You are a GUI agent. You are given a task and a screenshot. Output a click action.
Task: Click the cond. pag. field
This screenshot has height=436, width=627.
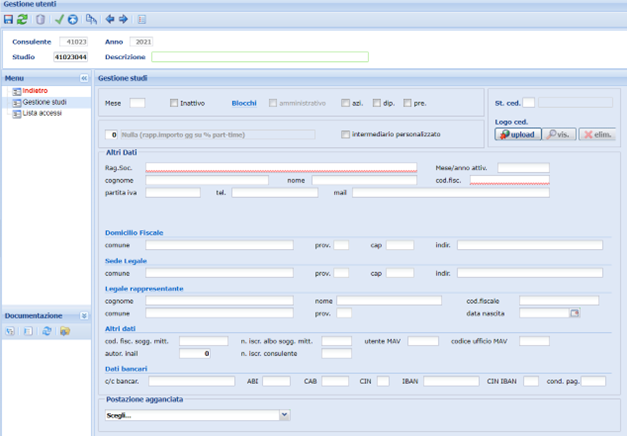tap(593, 381)
